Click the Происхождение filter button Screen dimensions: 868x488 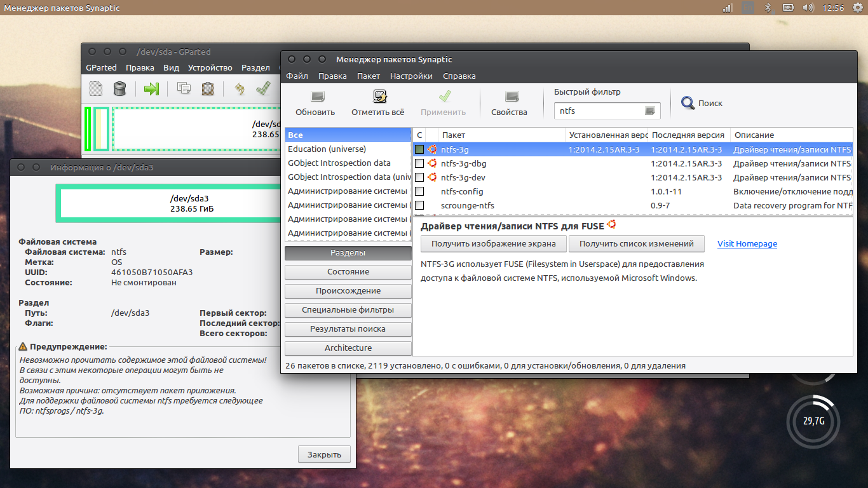pos(348,291)
